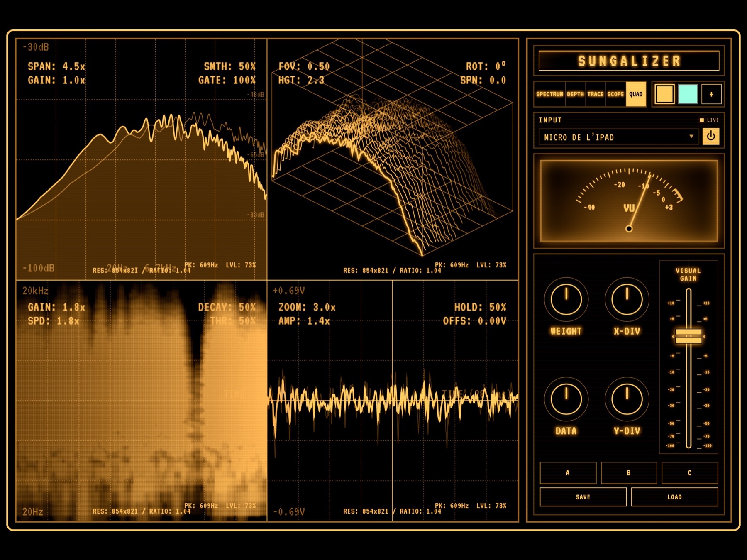This screenshot has width=747, height=560.
Task: Click the OFFS: 0.00V value
Action: pos(474,321)
